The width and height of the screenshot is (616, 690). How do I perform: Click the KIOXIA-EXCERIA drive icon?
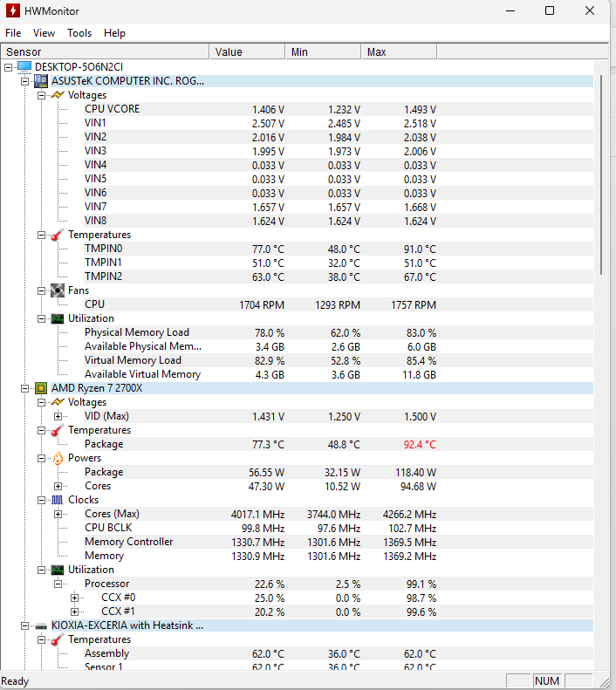[x=41, y=625]
